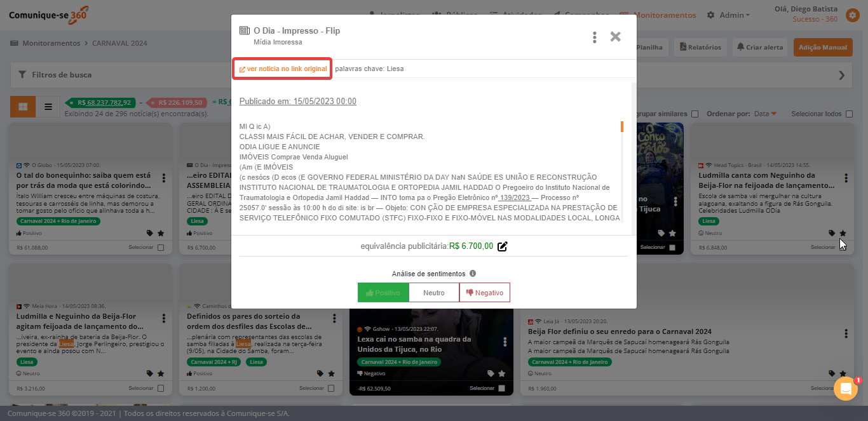Open the Admin dropdown menu
Screen dimensions: 868x421
pyautogui.click(x=728, y=15)
